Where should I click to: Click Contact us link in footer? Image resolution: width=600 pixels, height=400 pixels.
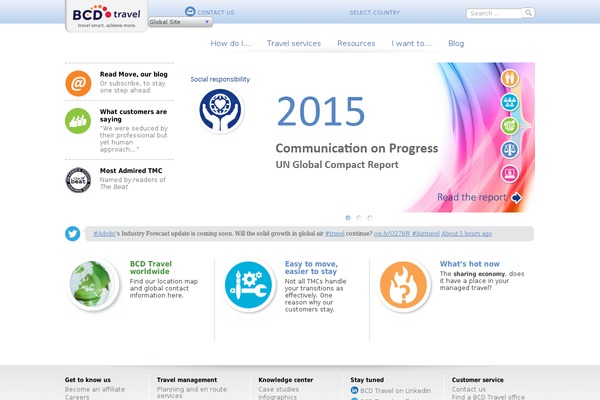point(469,389)
